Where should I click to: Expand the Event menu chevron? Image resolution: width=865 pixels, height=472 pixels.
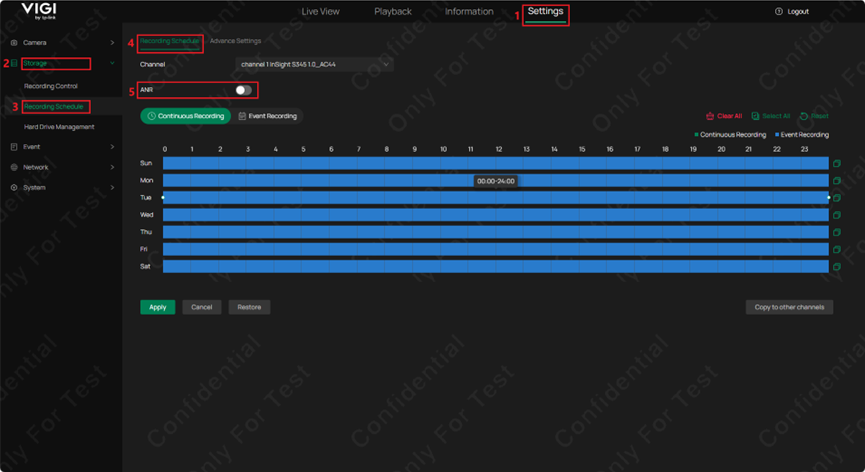112,147
